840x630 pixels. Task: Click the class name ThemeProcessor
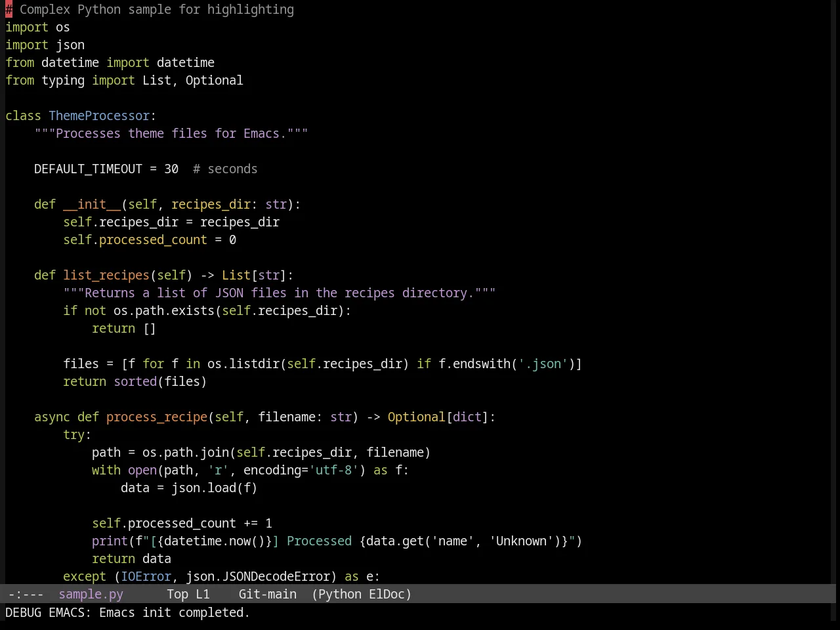pos(99,115)
